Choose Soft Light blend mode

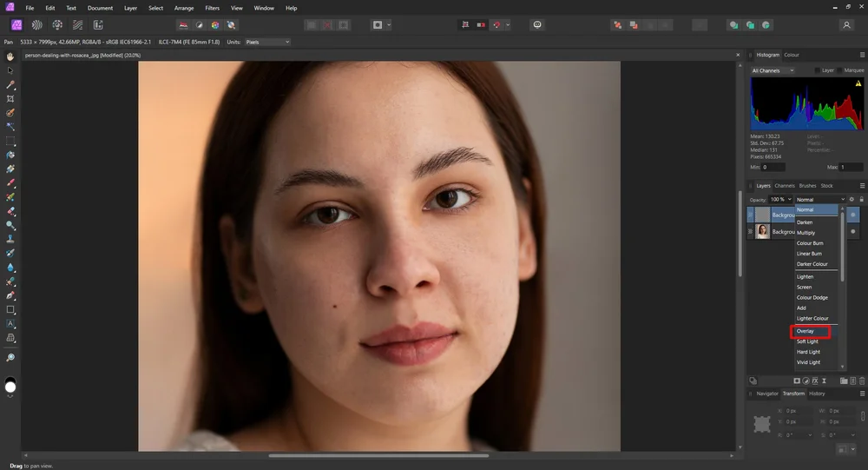point(807,341)
